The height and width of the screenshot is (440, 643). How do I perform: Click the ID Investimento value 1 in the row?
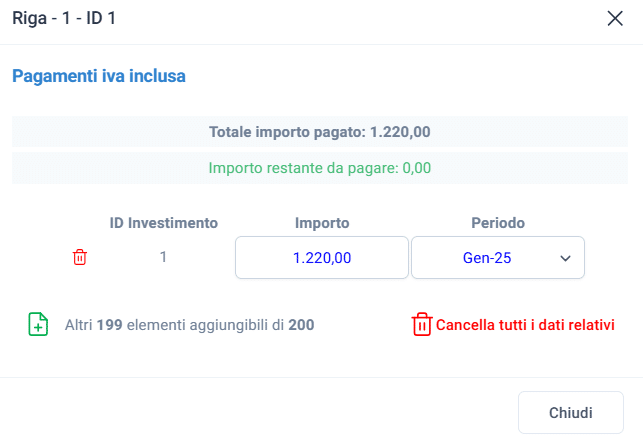(x=163, y=258)
